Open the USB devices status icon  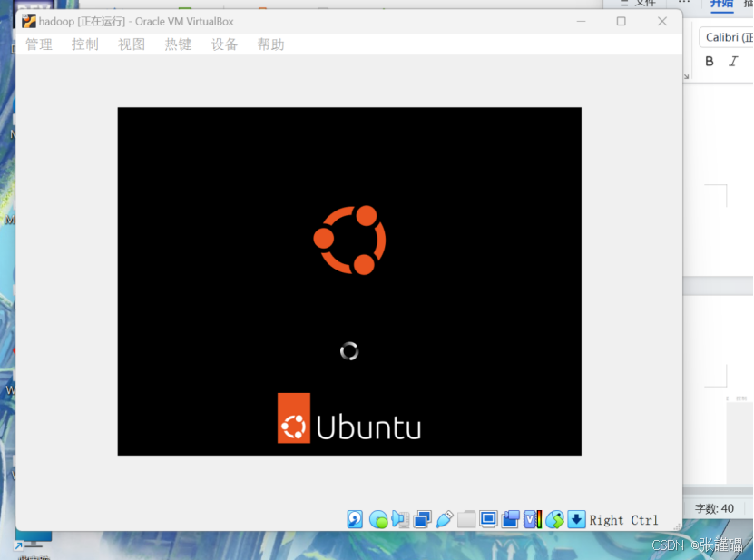point(445,519)
